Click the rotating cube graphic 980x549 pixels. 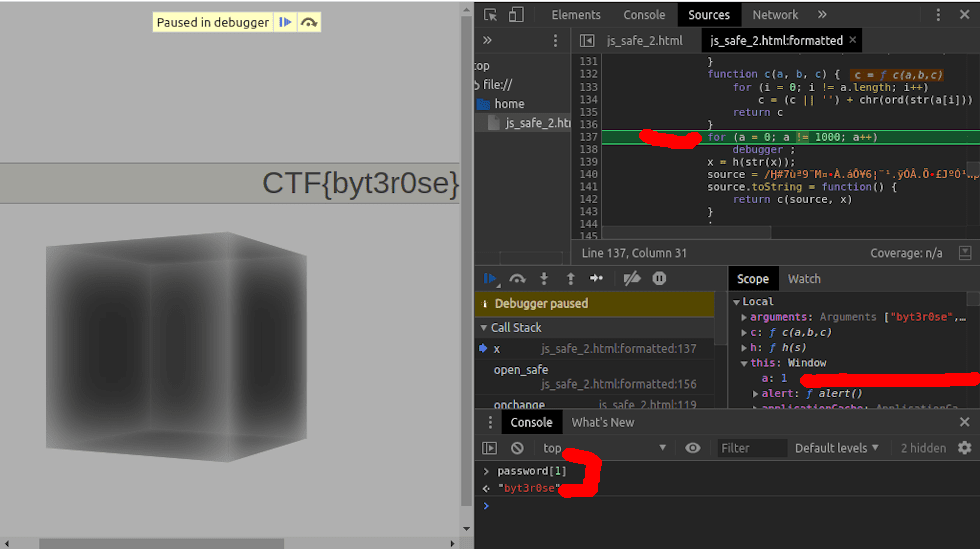click(176, 347)
